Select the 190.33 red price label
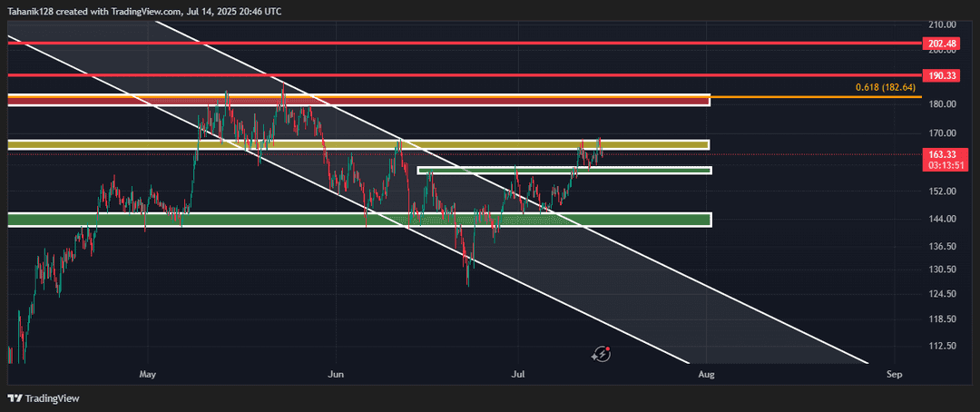This screenshot has height=412, width=980. pos(940,75)
